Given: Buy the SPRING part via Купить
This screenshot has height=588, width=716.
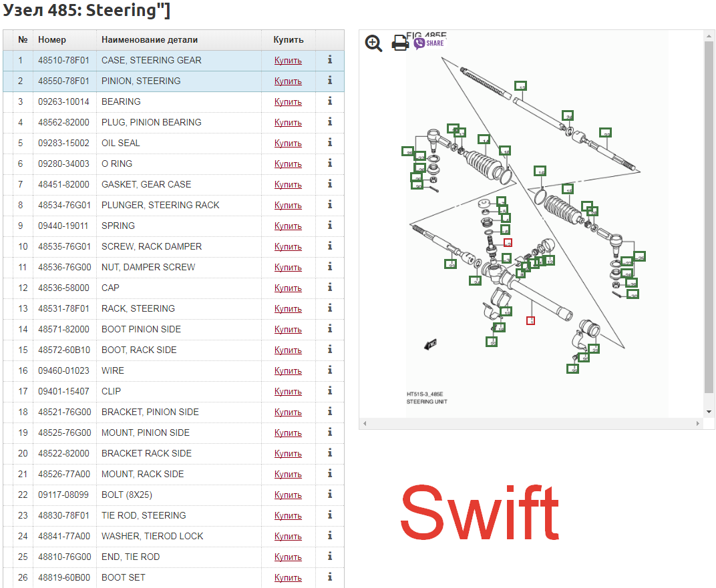Looking at the screenshot, I should (288, 226).
